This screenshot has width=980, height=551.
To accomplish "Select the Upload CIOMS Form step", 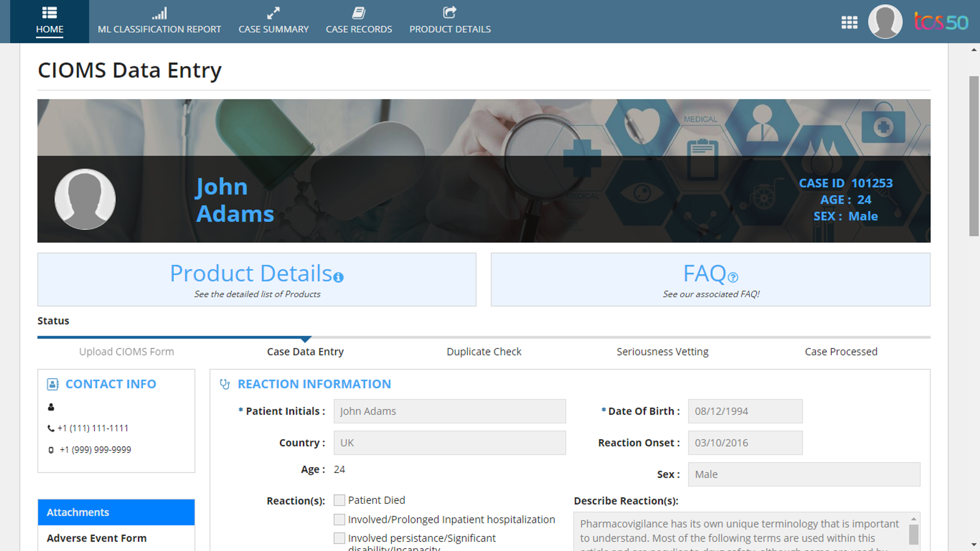I will point(127,352).
